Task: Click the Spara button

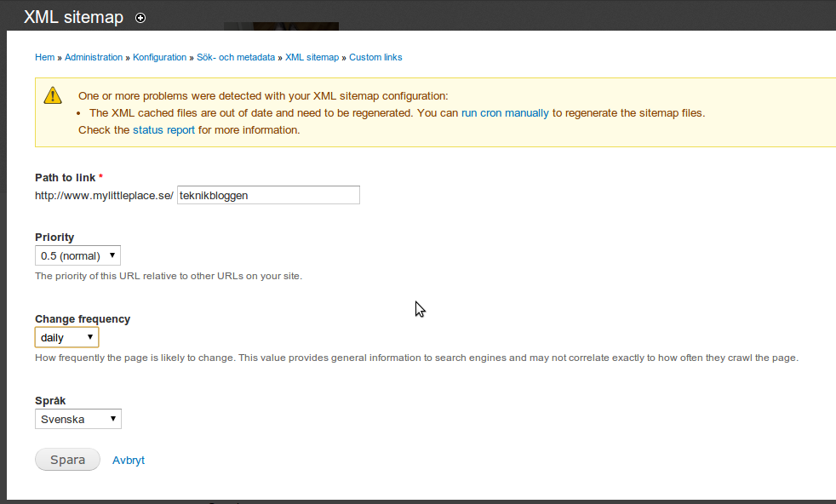Action: [x=67, y=460]
